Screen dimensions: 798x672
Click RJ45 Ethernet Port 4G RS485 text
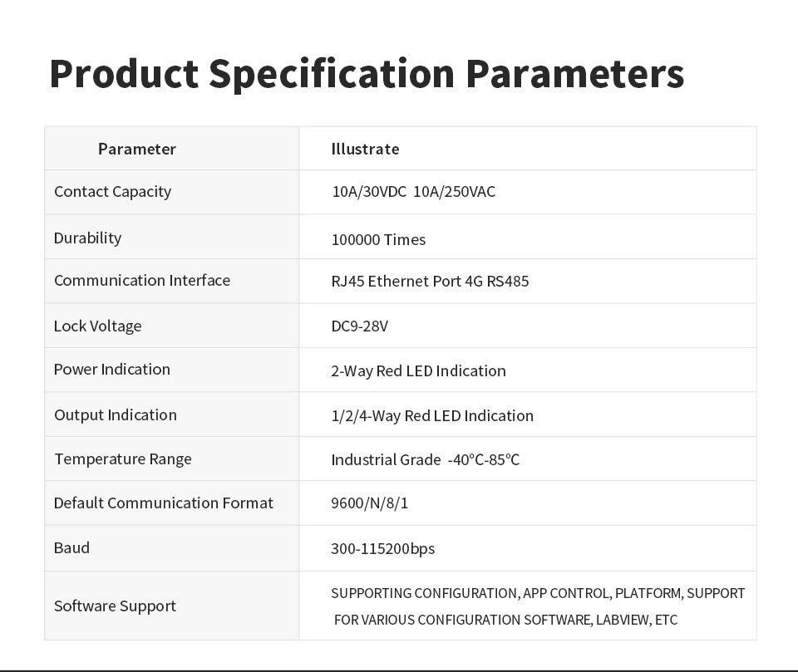pyautogui.click(x=430, y=282)
